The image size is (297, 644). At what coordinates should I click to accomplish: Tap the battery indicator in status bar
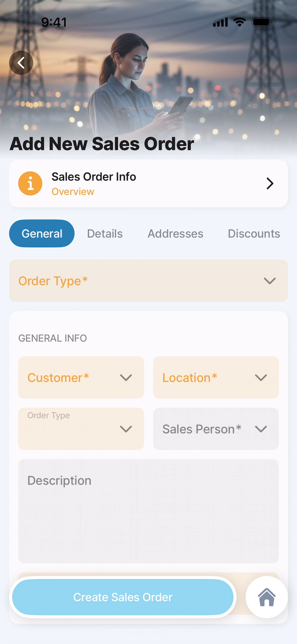261,22
